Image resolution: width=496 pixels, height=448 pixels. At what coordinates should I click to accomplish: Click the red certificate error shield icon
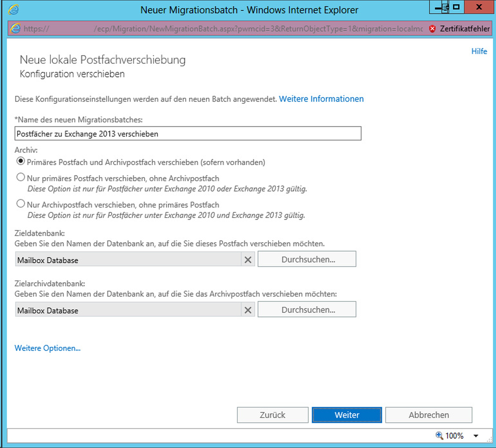click(x=432, y=29)
